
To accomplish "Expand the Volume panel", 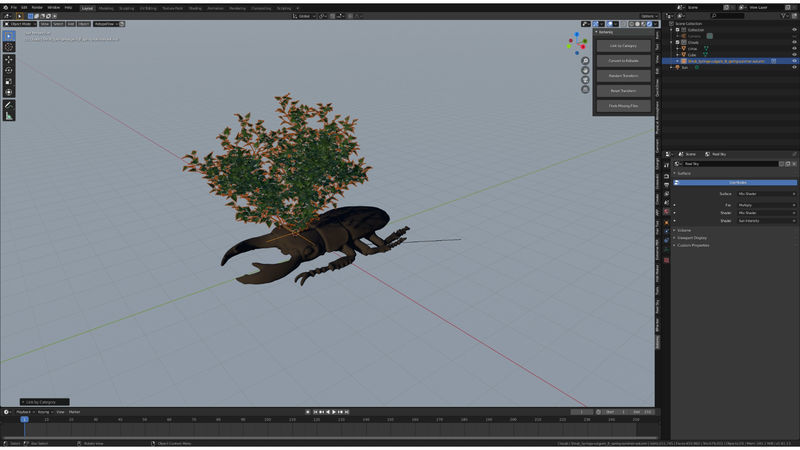I will pyautogui.click(x=684, y=231).
